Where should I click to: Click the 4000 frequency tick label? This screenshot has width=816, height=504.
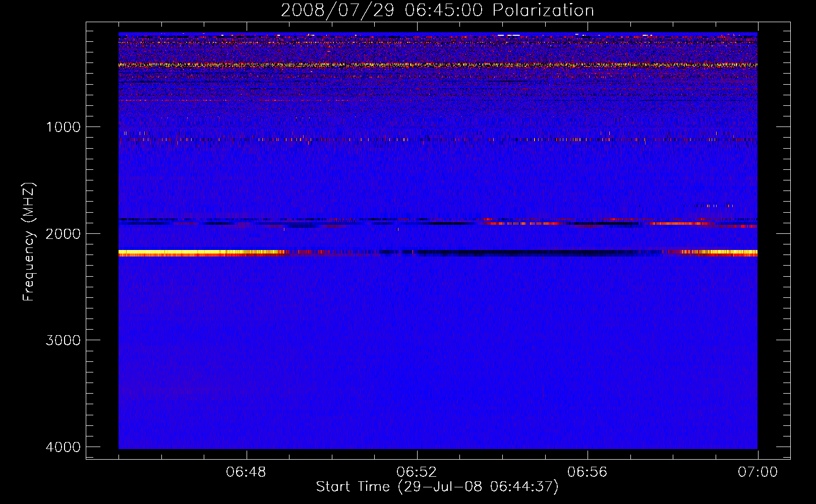[x=63, y=447]
